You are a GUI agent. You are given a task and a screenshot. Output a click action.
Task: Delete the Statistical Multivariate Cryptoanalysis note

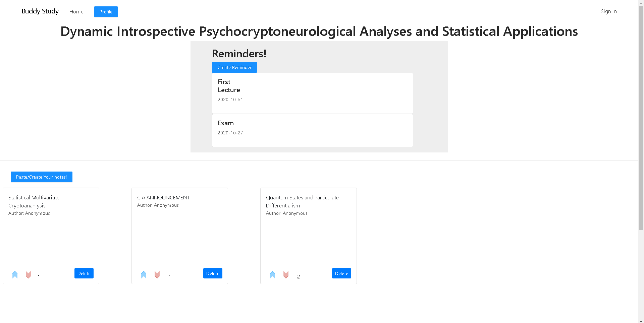pos(84,273)
